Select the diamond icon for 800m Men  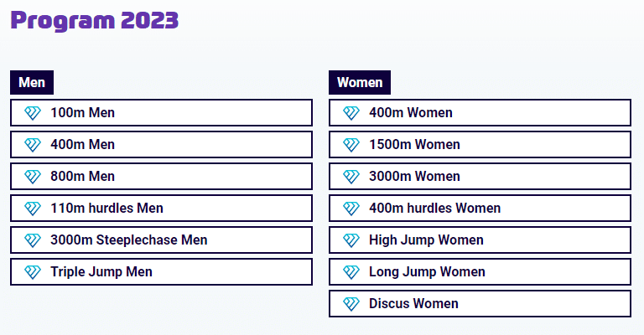(x=33, y=177)
